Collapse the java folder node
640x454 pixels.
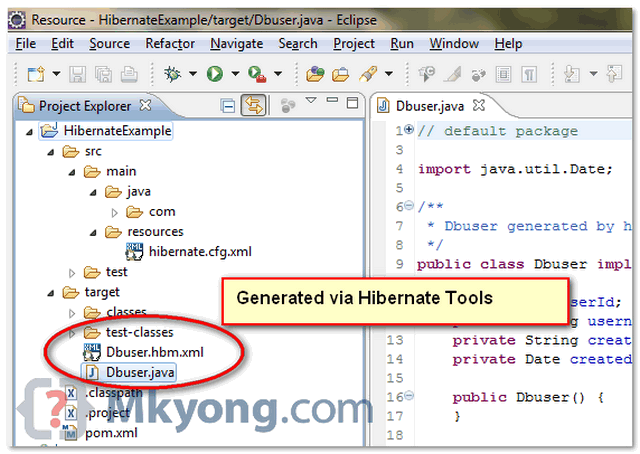(93, 193)
